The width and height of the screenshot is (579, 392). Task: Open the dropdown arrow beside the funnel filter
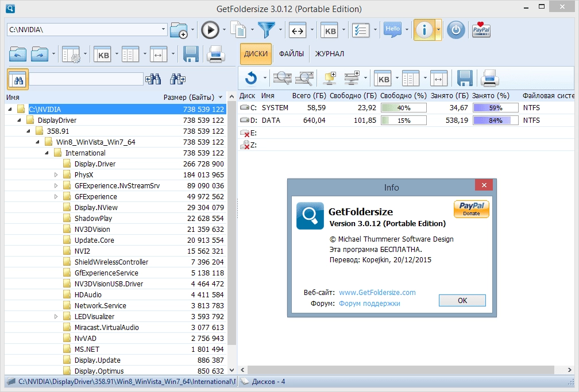[x=280, y=30]
